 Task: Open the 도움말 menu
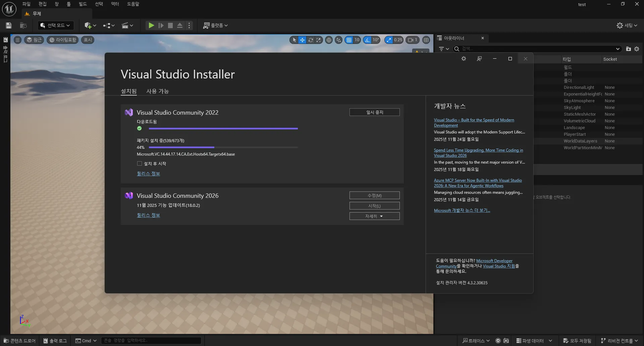[x=133, y=4]
